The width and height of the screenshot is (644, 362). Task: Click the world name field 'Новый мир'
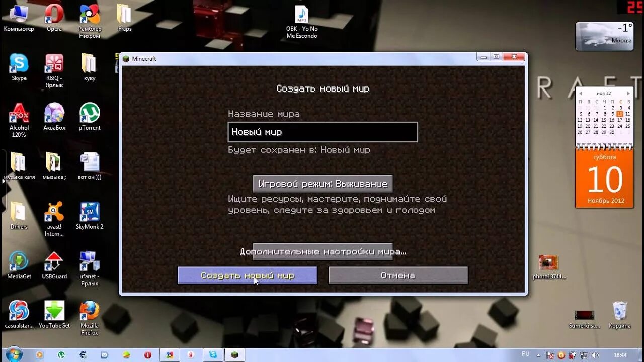pyautogui.click(x=323, y=132)
